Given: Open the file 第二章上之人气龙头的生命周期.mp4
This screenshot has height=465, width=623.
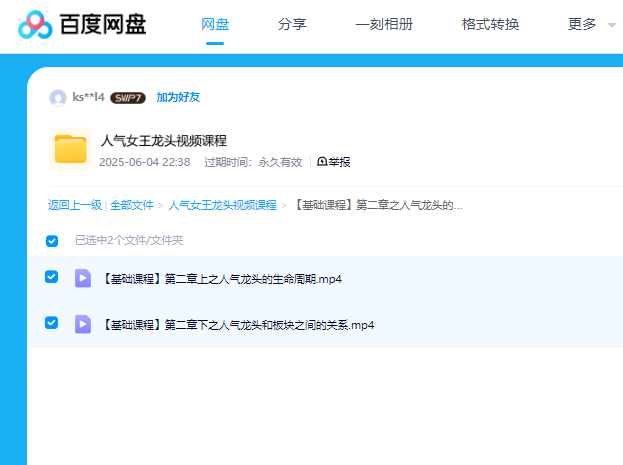Looking at the screenshot, I should (x=222, y=279).
